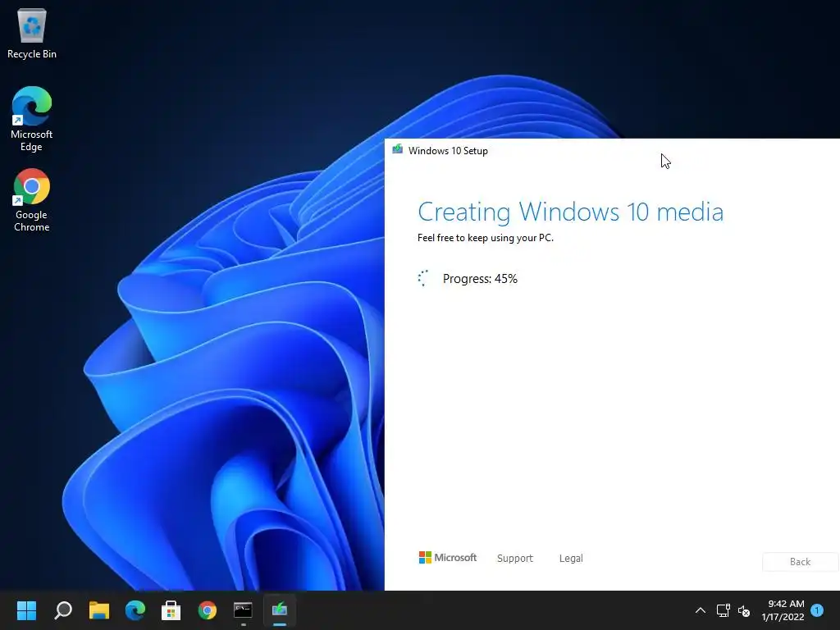Click the Creating Windows 10 media heading
This screenshot has width=840, height=630.
point(571,212)
